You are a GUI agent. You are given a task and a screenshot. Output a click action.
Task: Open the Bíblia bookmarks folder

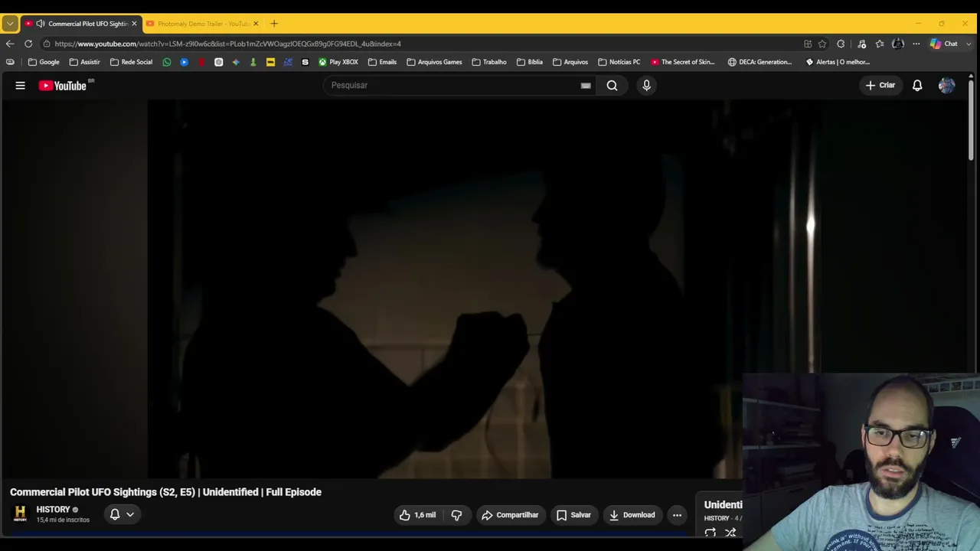pos(530,62)
